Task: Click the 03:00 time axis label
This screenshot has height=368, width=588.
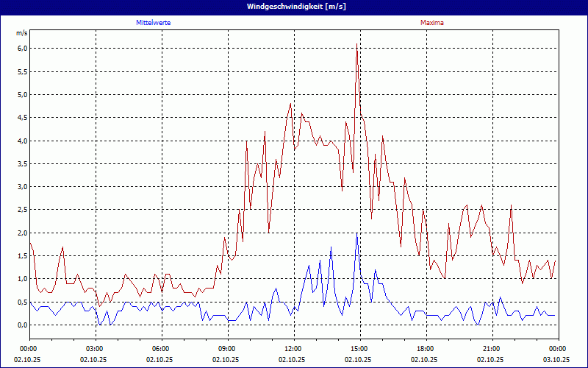Action: coord(94,349)
